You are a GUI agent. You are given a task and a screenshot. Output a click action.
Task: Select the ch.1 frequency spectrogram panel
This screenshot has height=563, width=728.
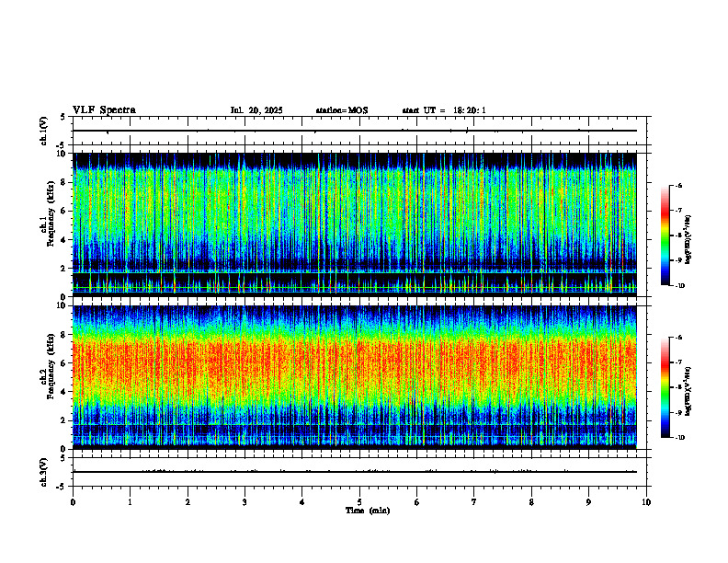pyautogui.click(x=355, y=224)
